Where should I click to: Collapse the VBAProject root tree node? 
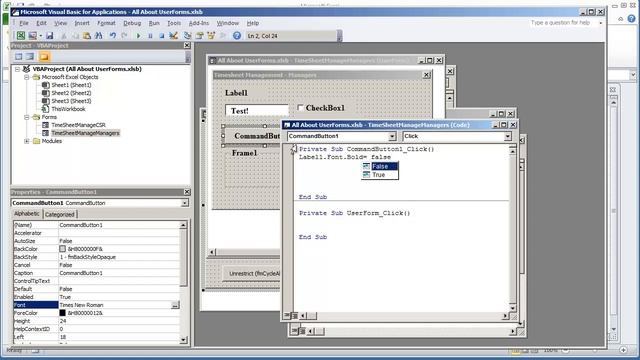click(18, 69)
